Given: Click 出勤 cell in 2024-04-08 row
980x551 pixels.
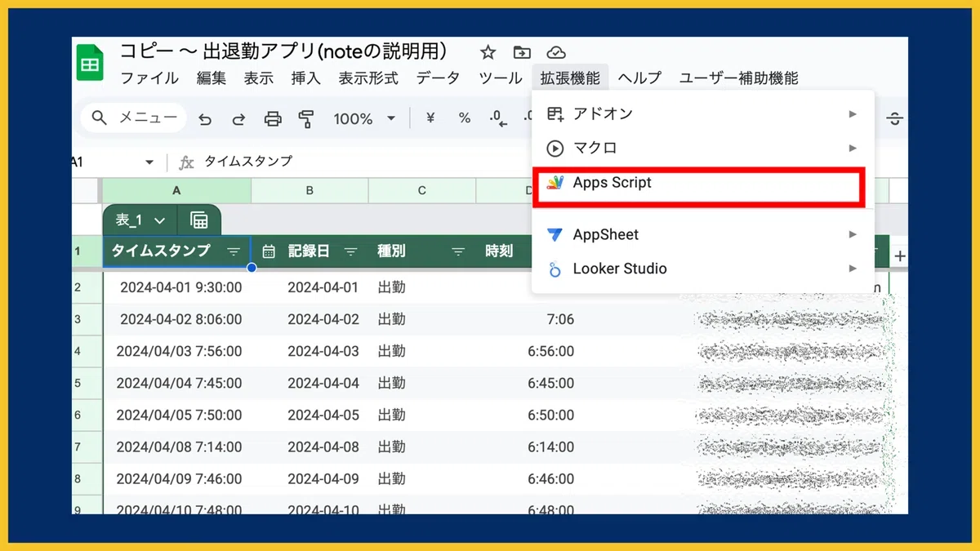Looking at the screenshot, I should [x=391, y=447].
